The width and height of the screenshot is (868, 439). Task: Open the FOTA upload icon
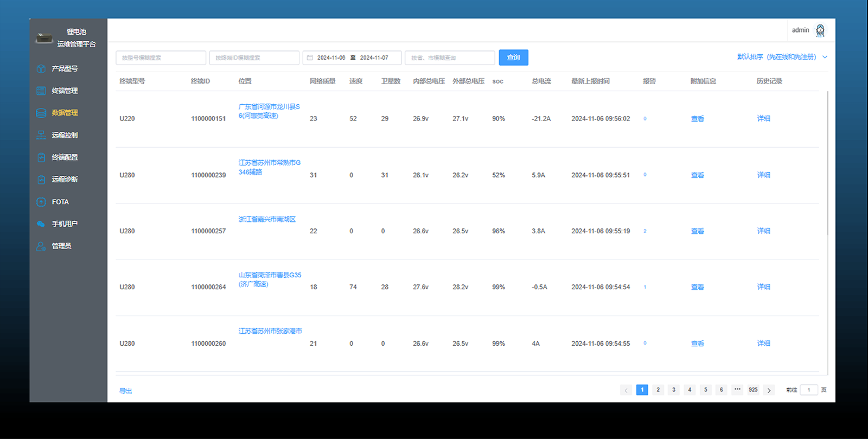coord(41,202)
